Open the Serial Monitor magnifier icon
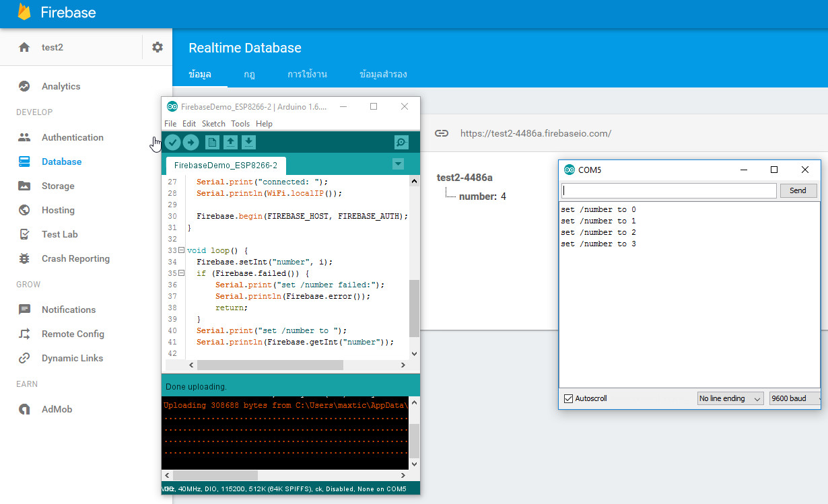Image resolution: width=828 pixels, height=504 pixels. pos(401,142)
